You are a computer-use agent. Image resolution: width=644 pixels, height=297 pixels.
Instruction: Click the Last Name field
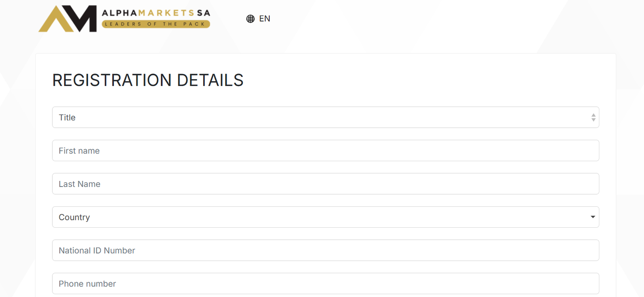[x=326, y=184]
